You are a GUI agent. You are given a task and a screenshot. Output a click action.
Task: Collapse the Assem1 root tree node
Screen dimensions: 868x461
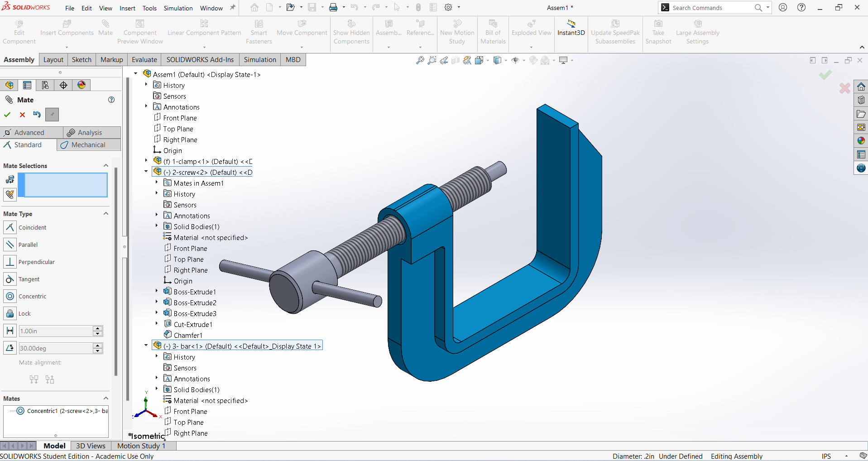135,73
